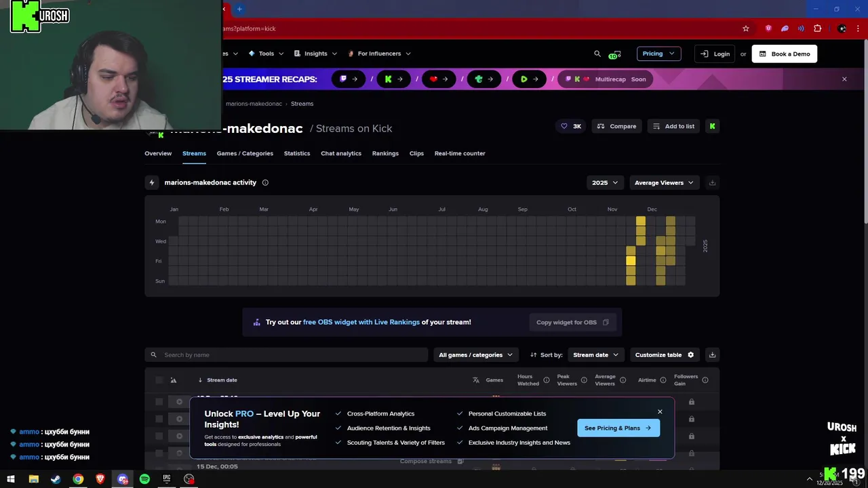Click the red shield extension icon
This screenshot has width=868, height=488.
[x=768, y=28]
